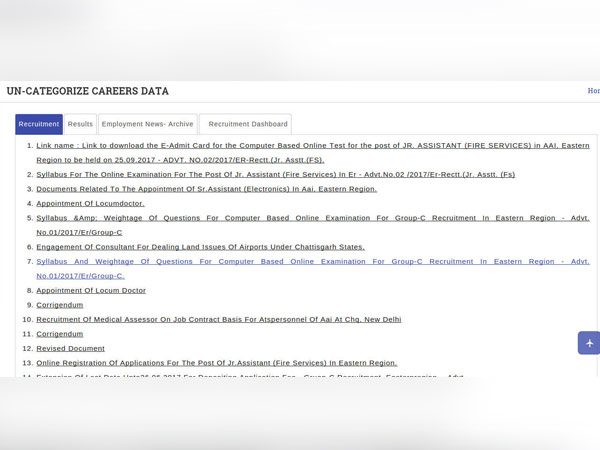Open blue Syllabus And Weightage Of Questions link
The image size is (600, 450).
pyautogui.click(x=313, y=269)
